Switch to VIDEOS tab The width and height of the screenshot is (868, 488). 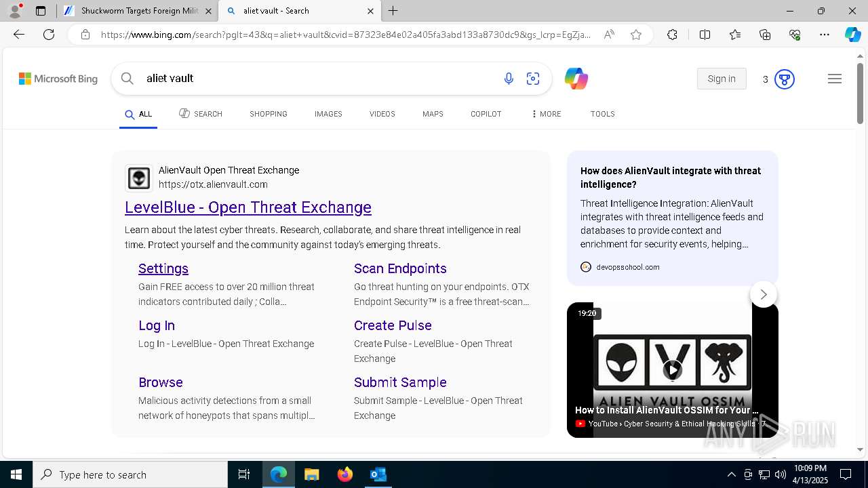pos(382,114)
